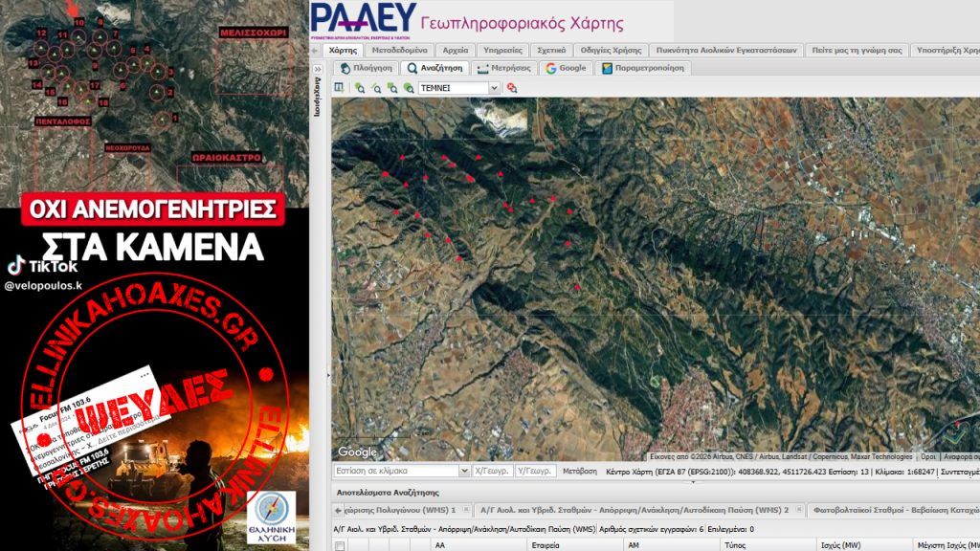
Task: Toggle the attribute table panel icon
Action: (339, 87)
